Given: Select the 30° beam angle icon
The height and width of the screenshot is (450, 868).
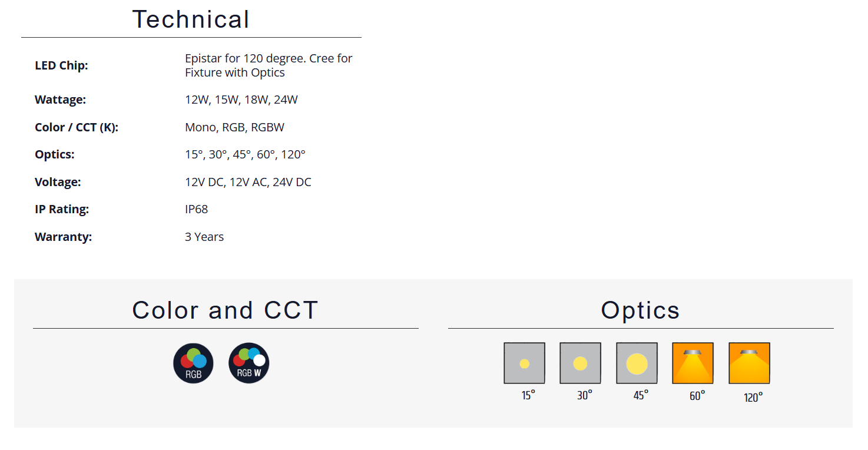Looking at the screenshot, I should tap(580, 363).
